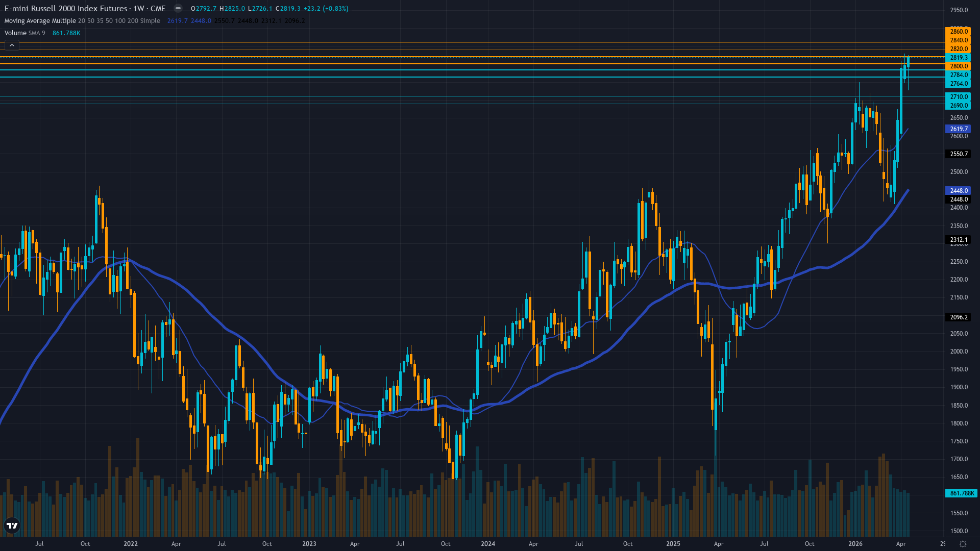
Task: Click 1900.0 on the price scale
Action: (x=959, y=387)
